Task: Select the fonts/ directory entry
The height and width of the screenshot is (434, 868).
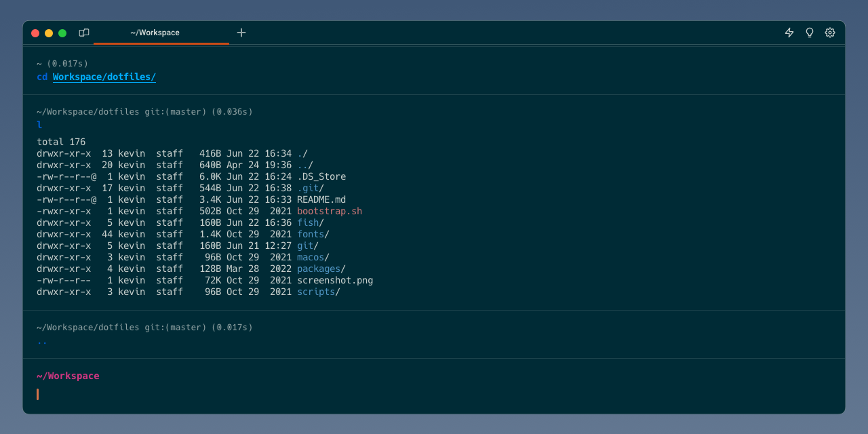Action: click(x=311, y=234)
